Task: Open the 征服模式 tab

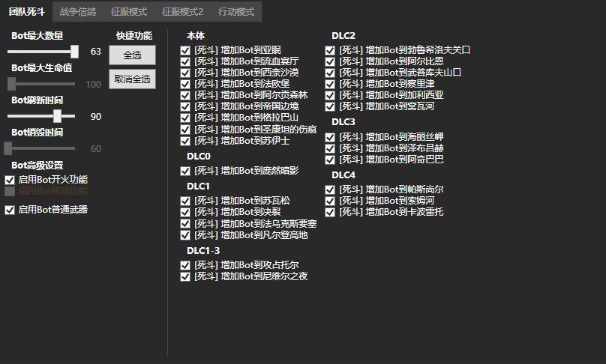Action: 130,12
